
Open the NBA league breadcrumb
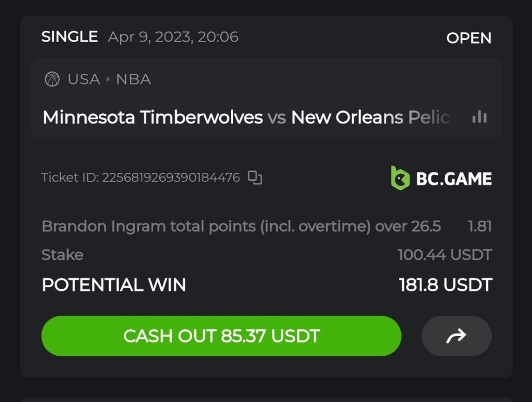click(x=133, y=80)
